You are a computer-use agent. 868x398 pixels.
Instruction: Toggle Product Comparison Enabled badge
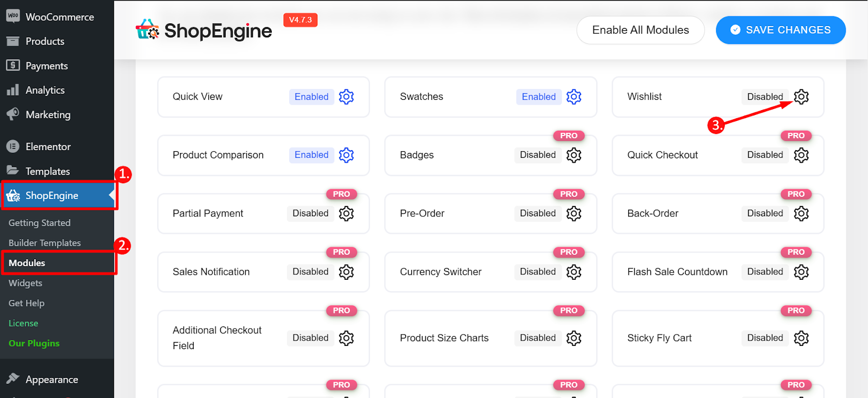(x=311, y=155)
